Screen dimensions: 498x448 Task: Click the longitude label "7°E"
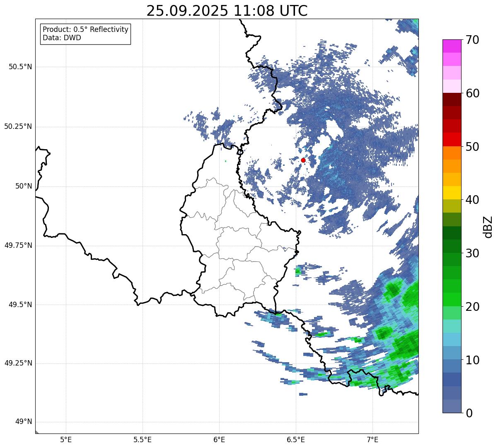click(372, 440)
